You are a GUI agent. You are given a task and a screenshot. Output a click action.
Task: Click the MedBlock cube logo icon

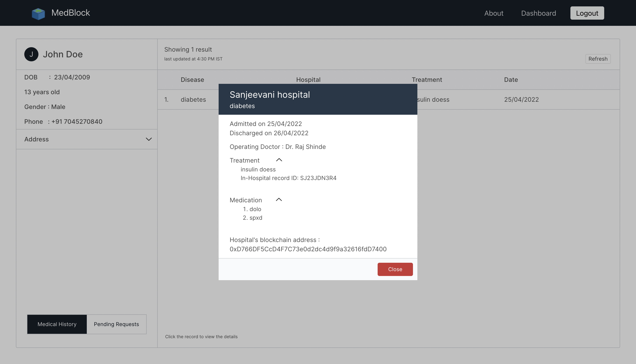click(38, 13)
